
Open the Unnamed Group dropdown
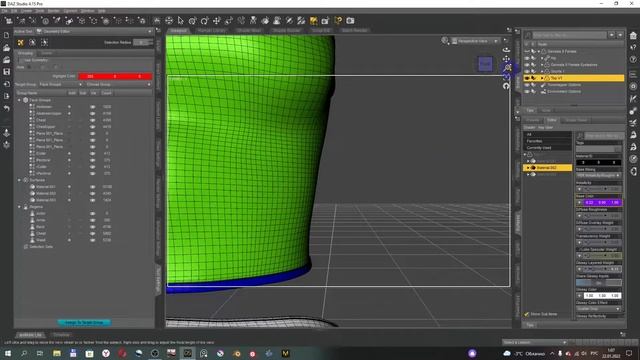119,84
